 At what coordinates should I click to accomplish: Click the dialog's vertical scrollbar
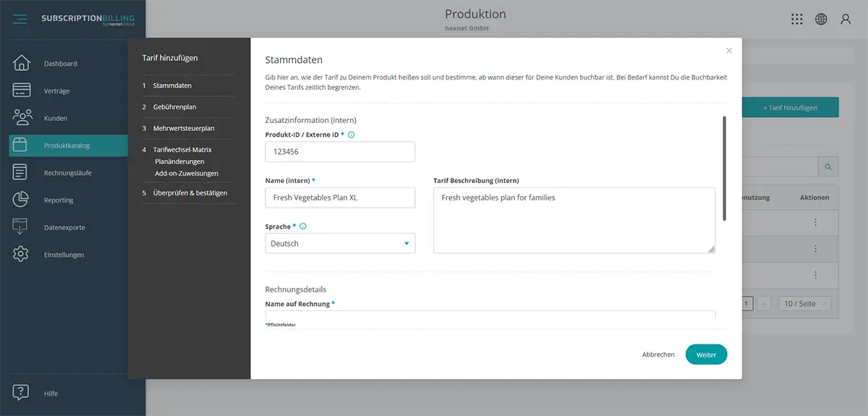(x=723, y=168)
